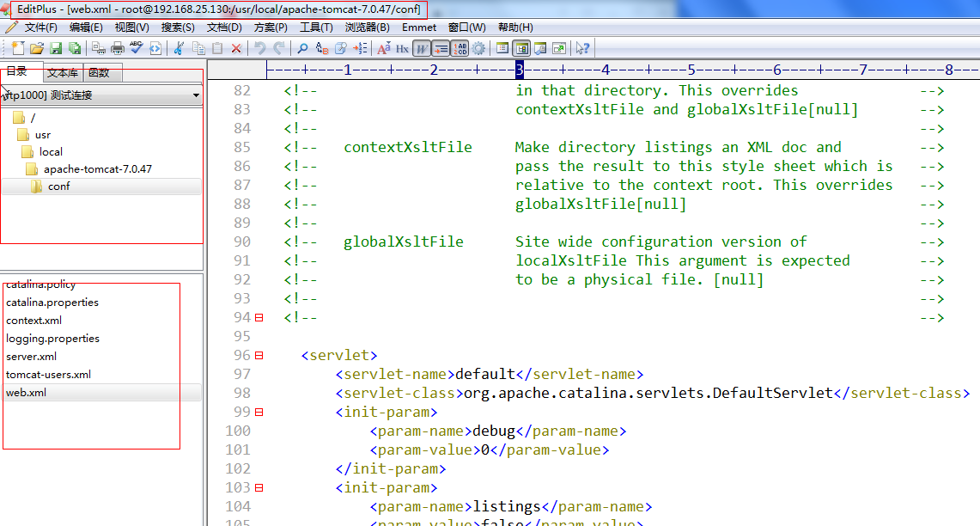Image resolution: width=980 pixels, height=526 pixels.
Task: Open the 测试连接 FTP server dropdown
Action: point(101,95)
